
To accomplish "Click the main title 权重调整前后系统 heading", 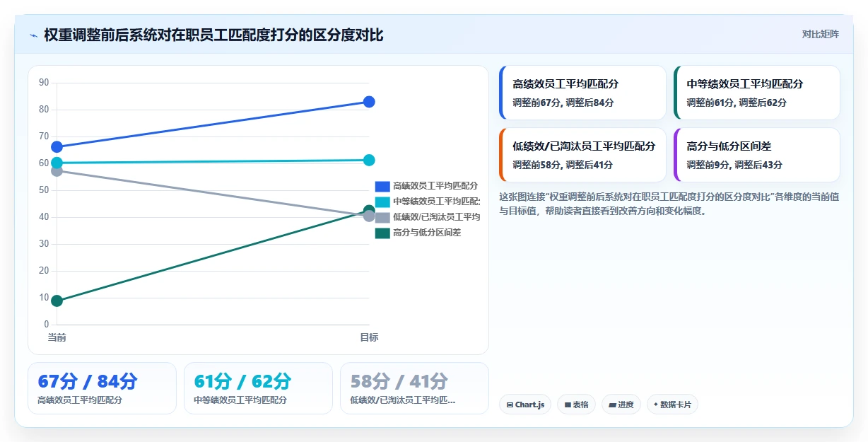I will (x=213, y=35).
